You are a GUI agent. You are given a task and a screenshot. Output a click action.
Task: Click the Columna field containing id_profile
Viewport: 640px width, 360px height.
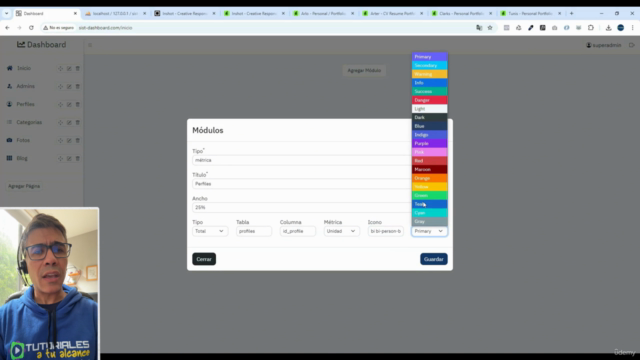(x=298, y=231)
